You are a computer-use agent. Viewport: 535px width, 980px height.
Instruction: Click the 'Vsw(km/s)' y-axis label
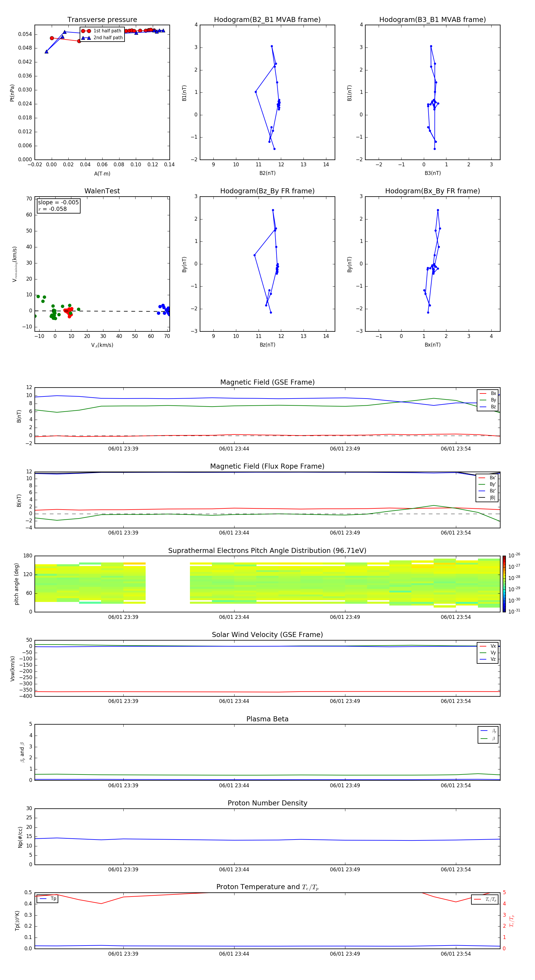coord(12,668)
